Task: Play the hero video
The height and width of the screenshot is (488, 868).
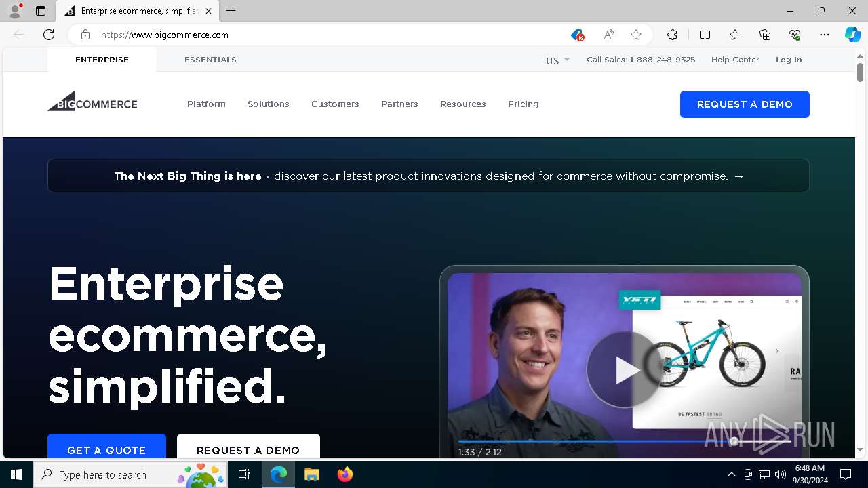Action: (x=624, y=370)
